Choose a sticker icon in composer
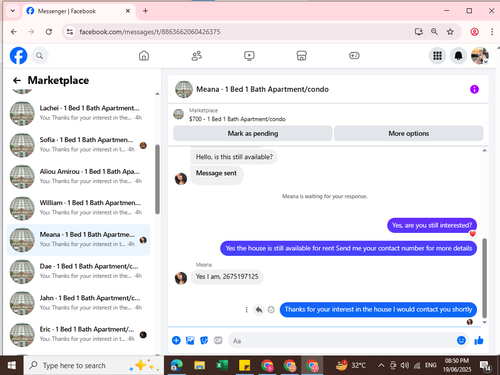Viewport: 500px width, 375px height. tap(204, 340)
